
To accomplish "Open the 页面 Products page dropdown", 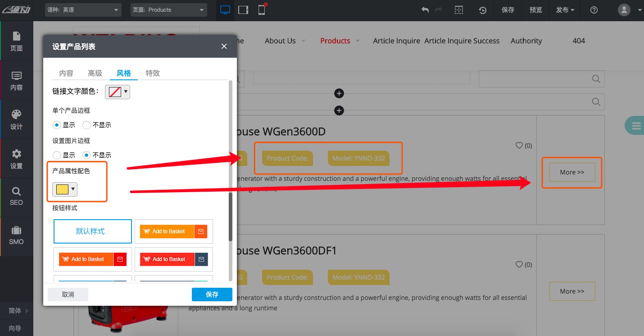I will pos(168,10).
